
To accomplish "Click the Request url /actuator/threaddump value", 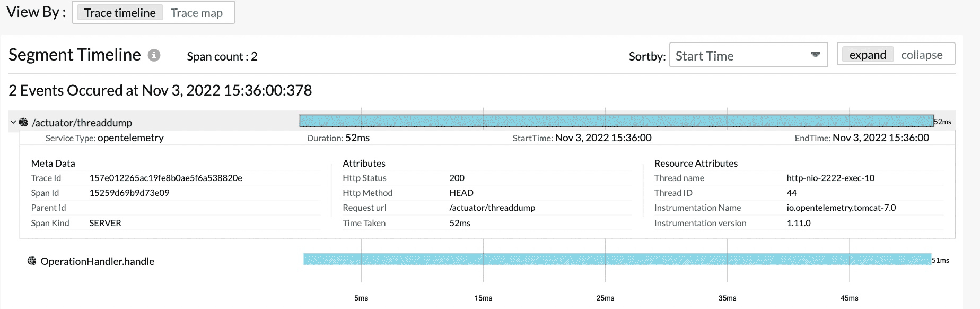I will 492,208.
